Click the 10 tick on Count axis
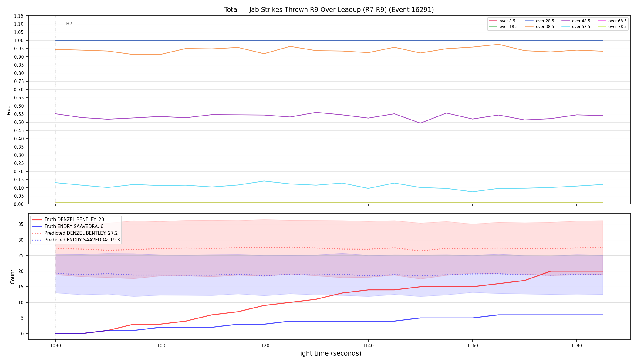Screen dimensions: 637x364 (21, 302)
